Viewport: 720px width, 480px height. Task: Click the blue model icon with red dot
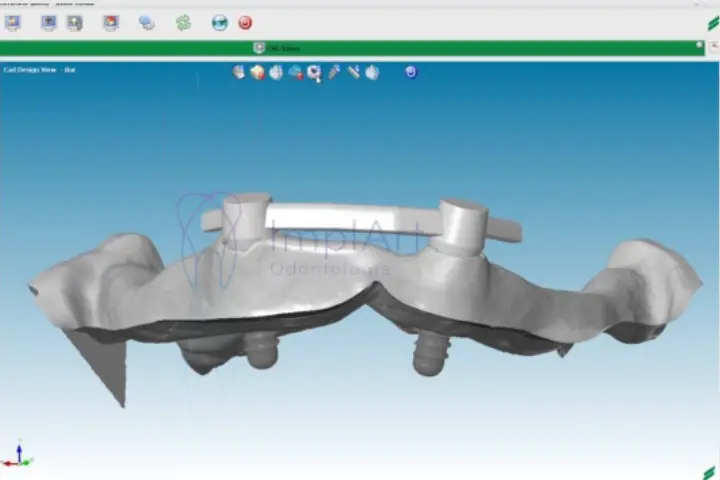pos(296,72)
